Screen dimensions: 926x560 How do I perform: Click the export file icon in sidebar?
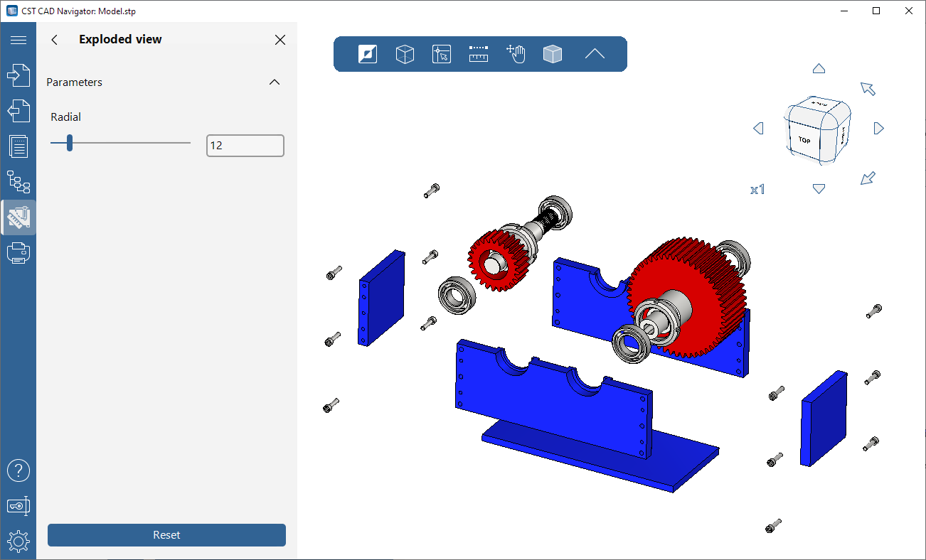tap(18, 111)
